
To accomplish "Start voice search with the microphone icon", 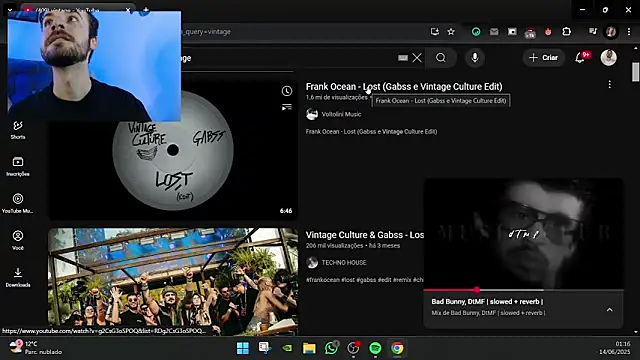I will coord(475,58).
